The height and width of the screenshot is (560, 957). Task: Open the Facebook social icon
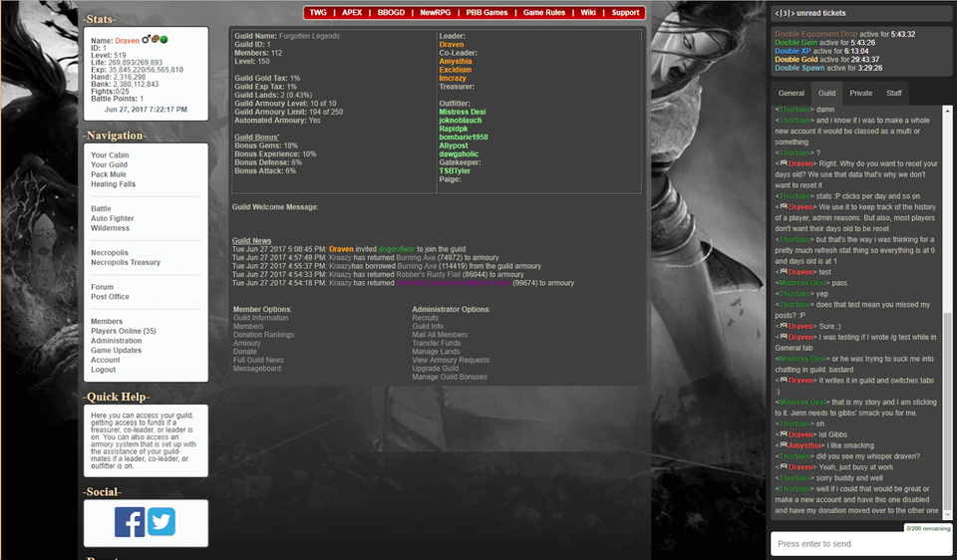[x=130, y=522]
